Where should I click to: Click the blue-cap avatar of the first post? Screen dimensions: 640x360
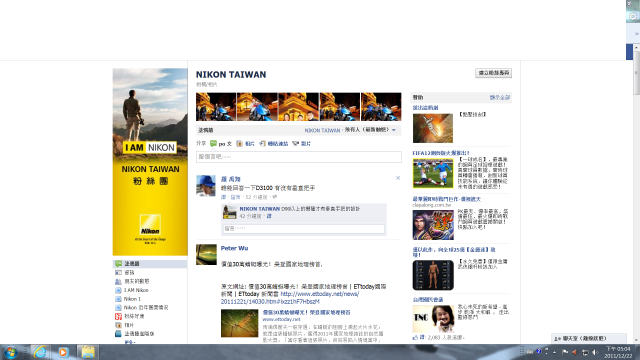tap(206, 186)
